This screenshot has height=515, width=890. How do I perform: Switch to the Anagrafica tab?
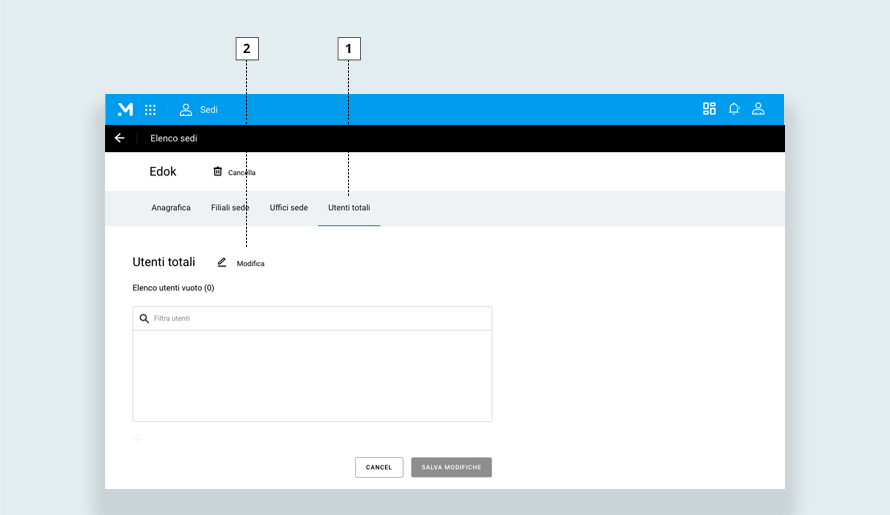tap(171, 208)
